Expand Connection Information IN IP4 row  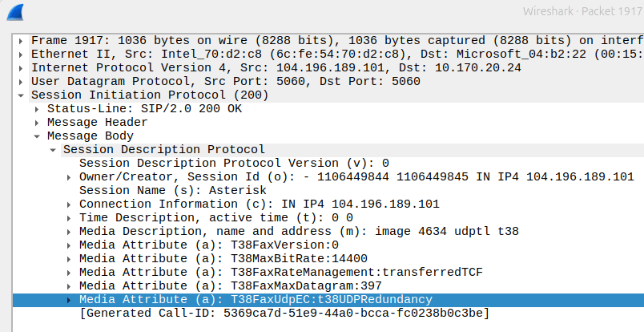pos(69,204)
